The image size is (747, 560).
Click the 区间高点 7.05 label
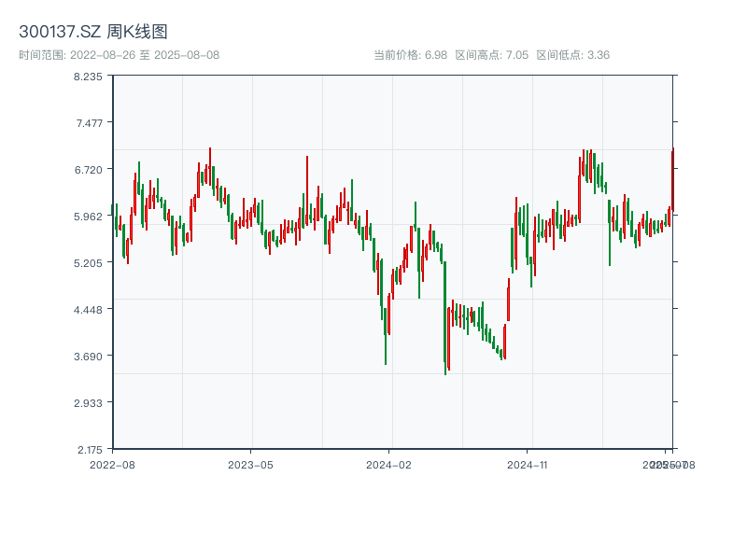point(491,55)
